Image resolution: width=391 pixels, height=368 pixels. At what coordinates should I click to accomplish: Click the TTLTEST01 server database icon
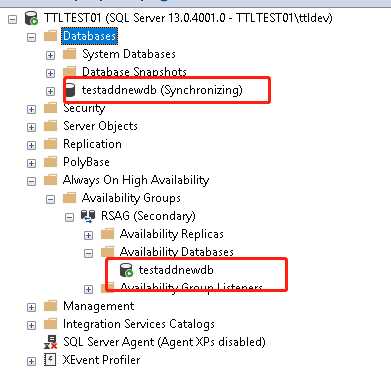tap(31, 18)
